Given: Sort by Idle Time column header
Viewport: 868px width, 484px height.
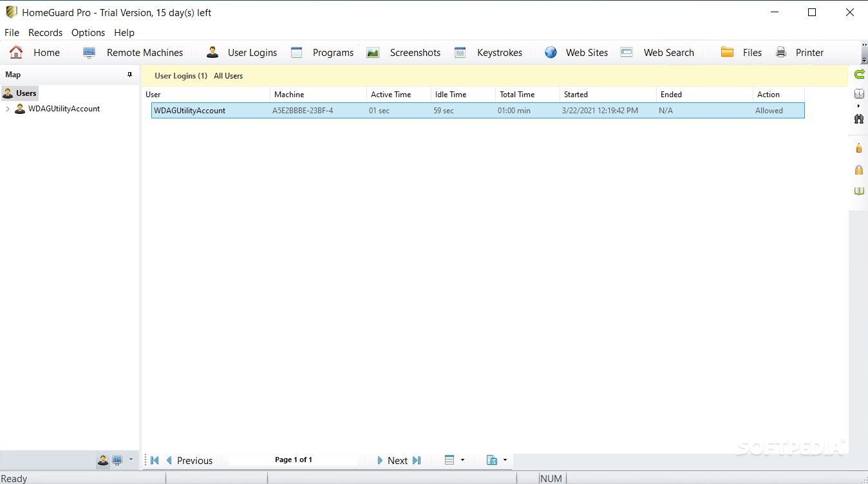Looking at the screenshot, I should (x=464, y=95).
